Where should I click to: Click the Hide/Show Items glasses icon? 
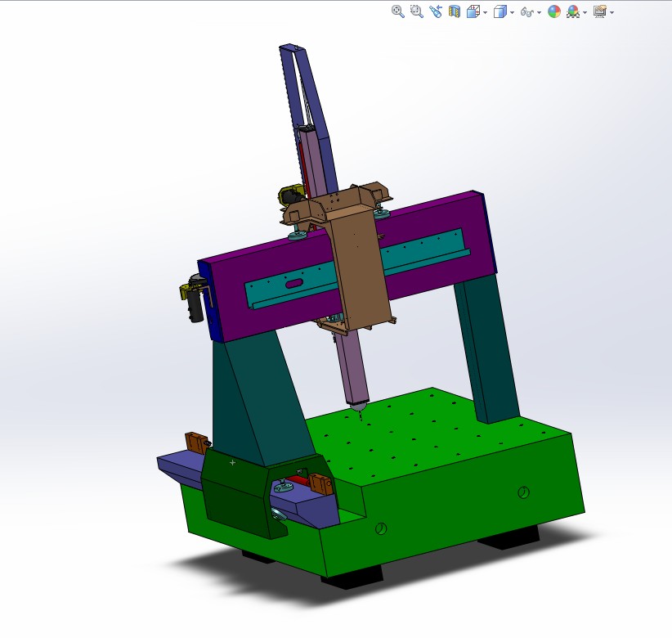tap(527, 12)
